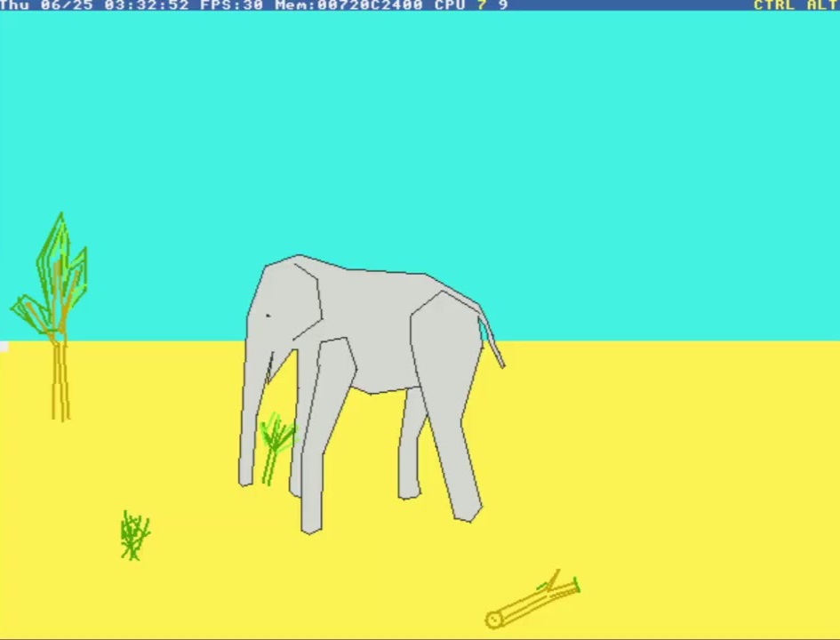Click the 'FPS:30' readout
The image size is (840, 640).
231,5
